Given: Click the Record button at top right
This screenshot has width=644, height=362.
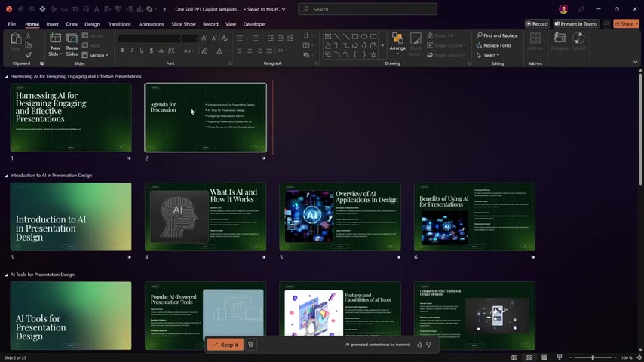Looking at the screenshot, I should click(x=537, y=24).
